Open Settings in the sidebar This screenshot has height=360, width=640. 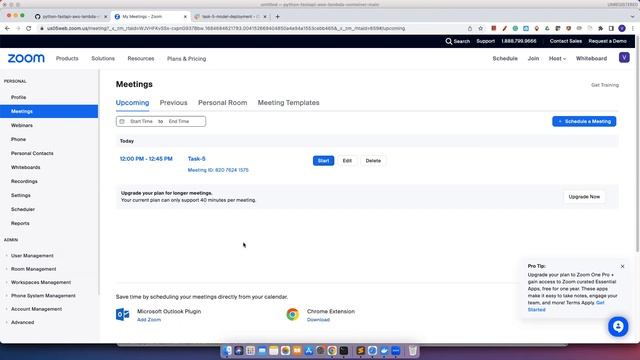point(20,195)
